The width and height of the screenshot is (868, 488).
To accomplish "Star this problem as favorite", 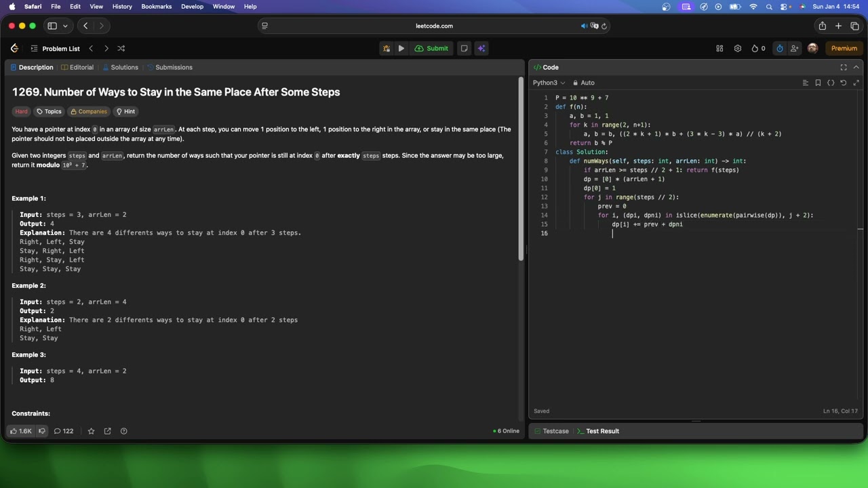I will 91,431.
